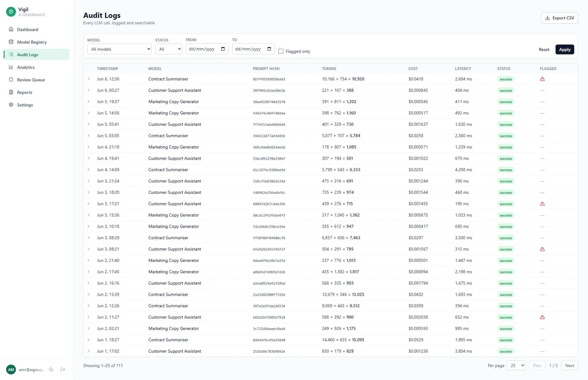The image size is (588, 380).
Task: Click the From date input field
Action: click(207, 49)
